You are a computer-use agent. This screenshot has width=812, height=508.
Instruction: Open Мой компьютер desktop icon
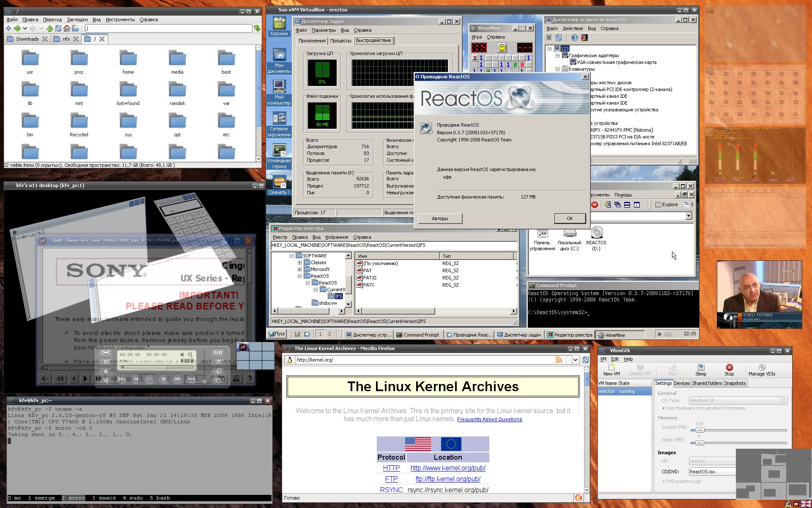(279, 92)
